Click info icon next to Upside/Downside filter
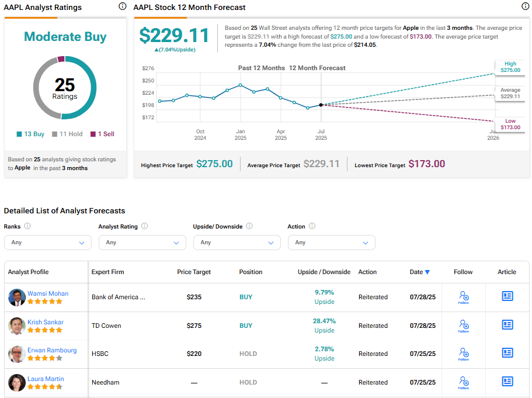This screenshot has height=398, width=532. (249, 226)
